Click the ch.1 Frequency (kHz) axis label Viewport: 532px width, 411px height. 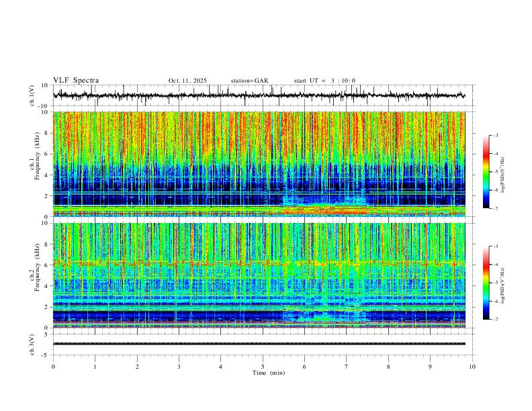[x=35, y=156]
